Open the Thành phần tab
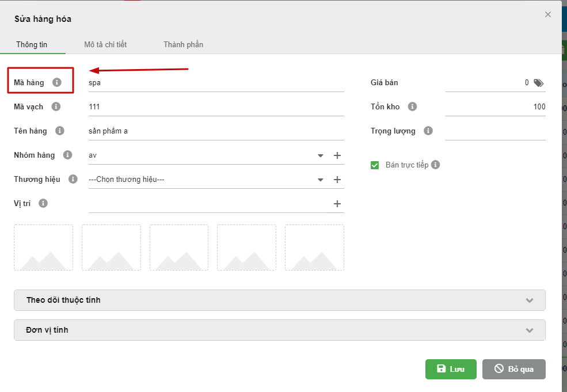The width and height of the screenshot is (567, 392). [x=183, y=44]
